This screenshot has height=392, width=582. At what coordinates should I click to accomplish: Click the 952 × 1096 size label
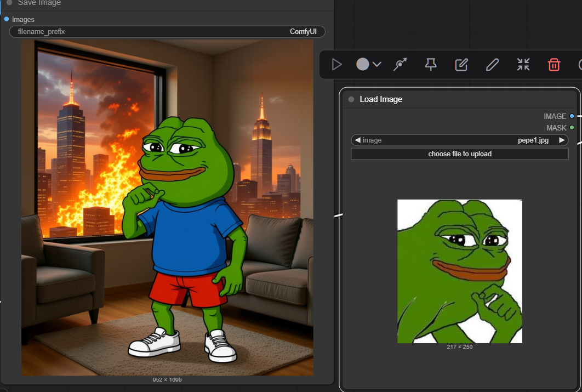(x=167, y=380)
